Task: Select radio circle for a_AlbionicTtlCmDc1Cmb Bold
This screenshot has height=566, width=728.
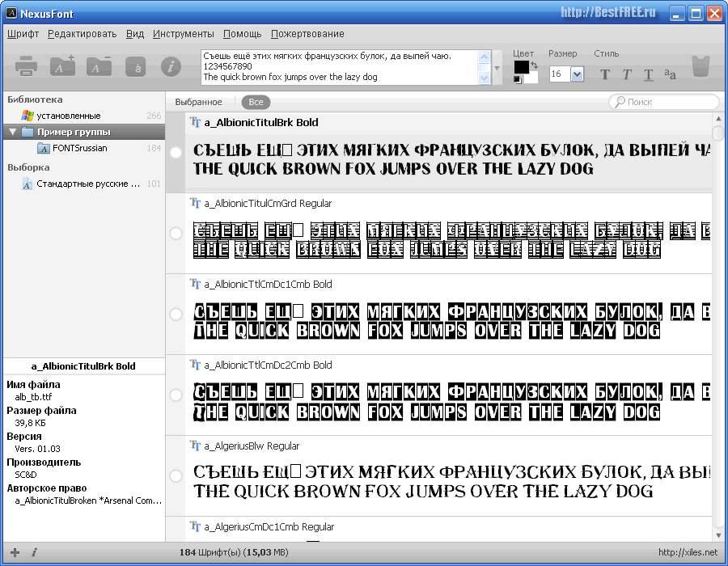Action: pyautogui.click(x=176, y=314)
